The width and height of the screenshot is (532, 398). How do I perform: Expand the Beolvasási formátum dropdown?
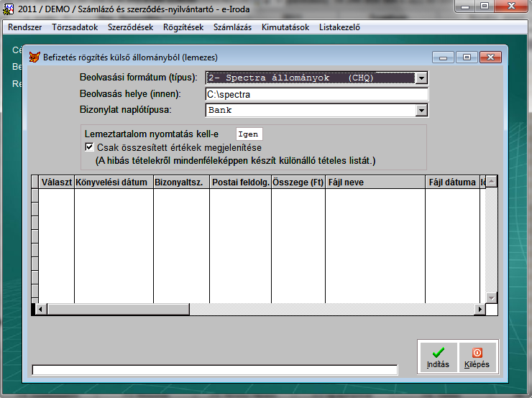(x=422, y=78)
